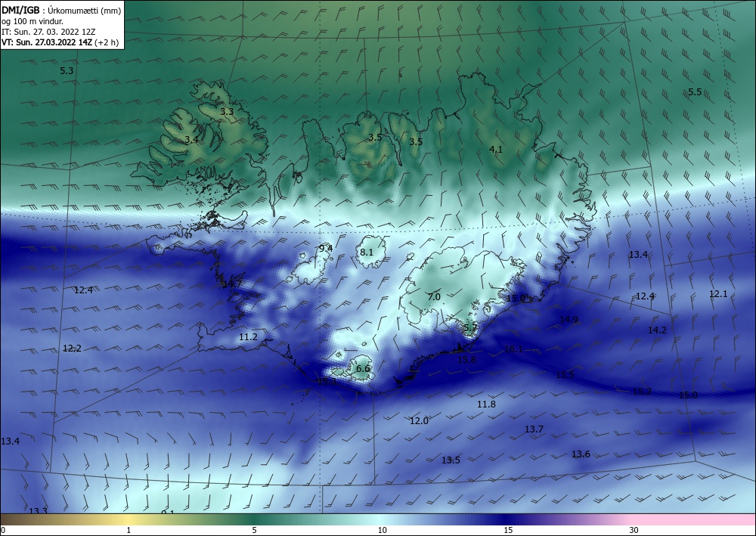The height and width of the screenshot is (536, 756).
Task: Click the 5.3 value over the northwest sea
Action: click(x=67, y=71)
